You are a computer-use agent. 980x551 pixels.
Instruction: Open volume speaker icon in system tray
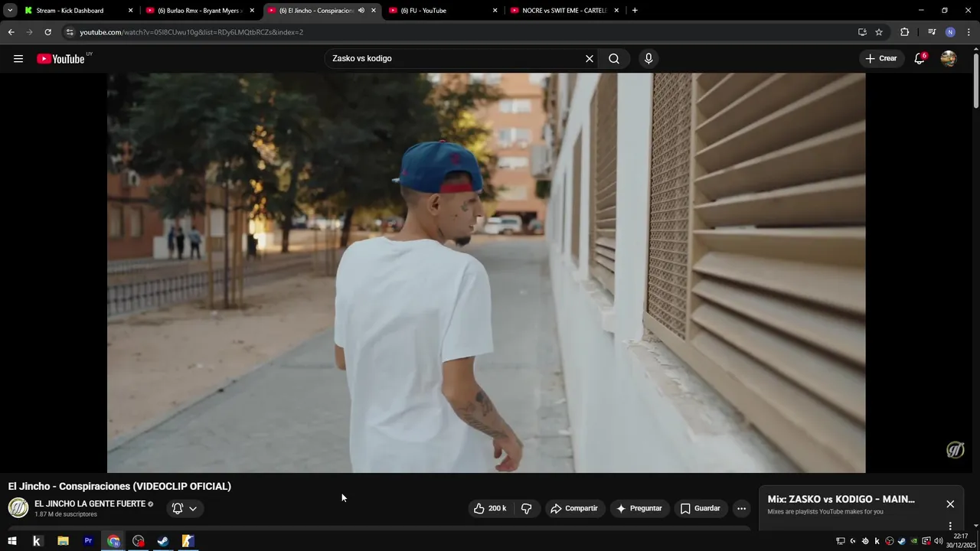coord(939,541)
